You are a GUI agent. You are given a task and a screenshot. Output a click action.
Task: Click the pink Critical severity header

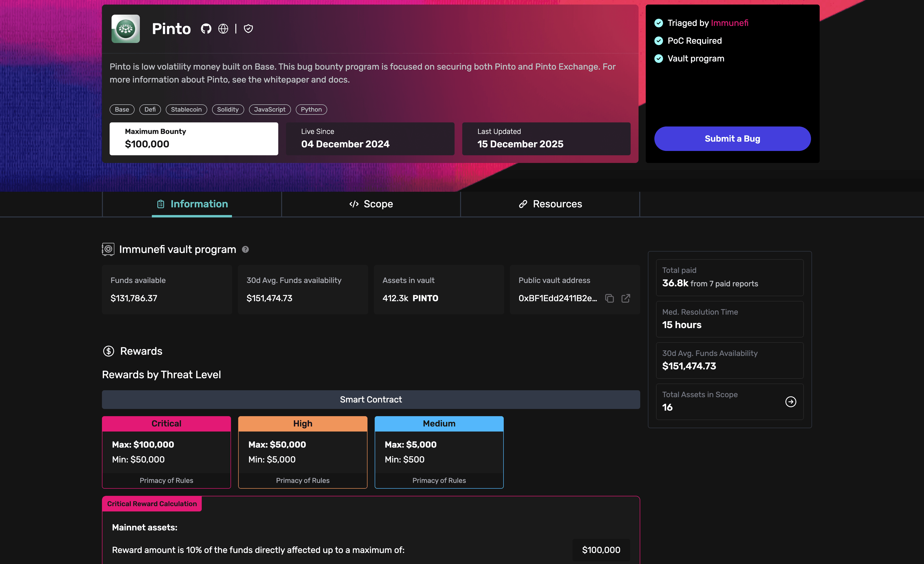[166, 424]
